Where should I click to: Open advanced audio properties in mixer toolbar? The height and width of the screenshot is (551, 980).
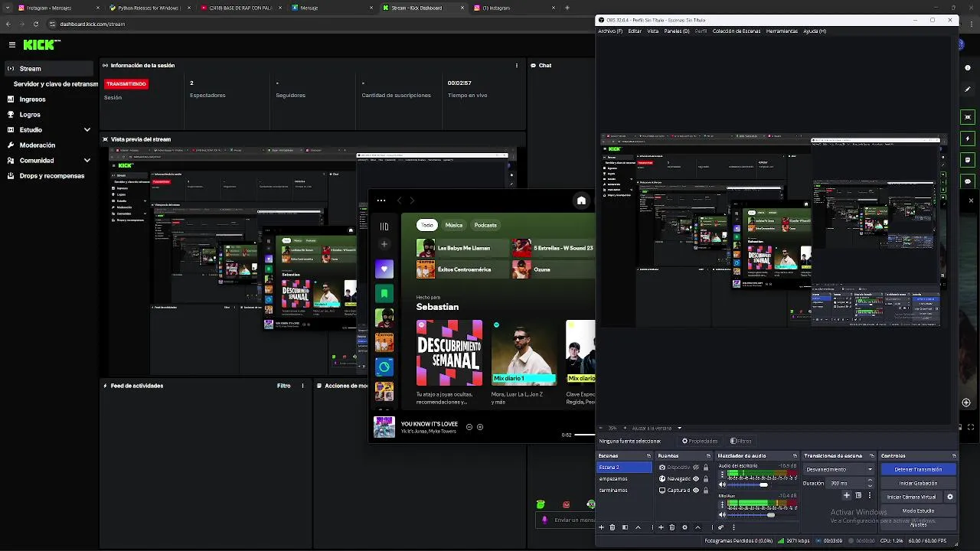point(721,527)
